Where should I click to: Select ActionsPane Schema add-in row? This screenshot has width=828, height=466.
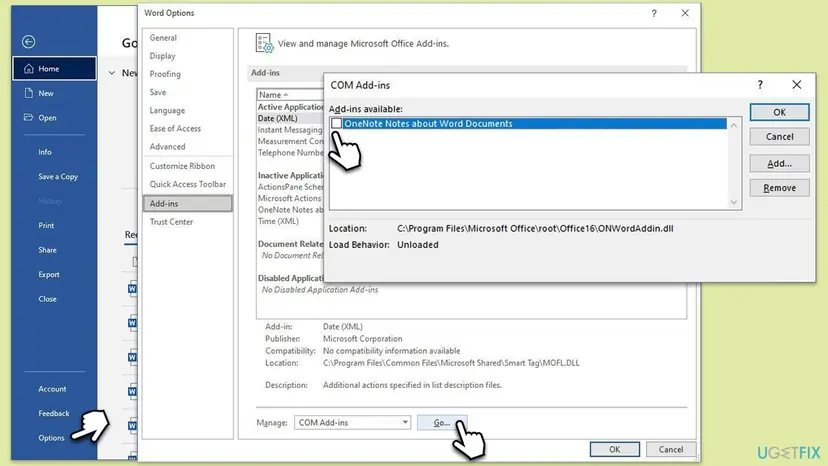point(290,187)
